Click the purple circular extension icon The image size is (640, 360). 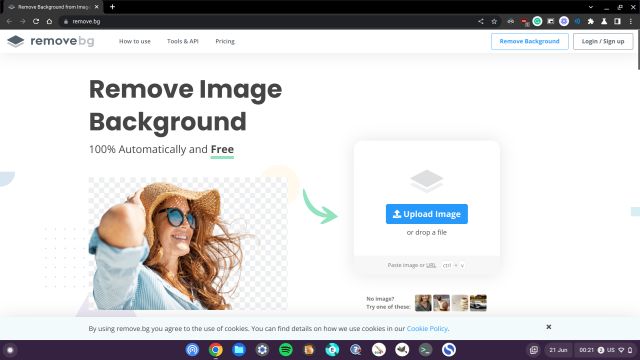click(564, 21)
